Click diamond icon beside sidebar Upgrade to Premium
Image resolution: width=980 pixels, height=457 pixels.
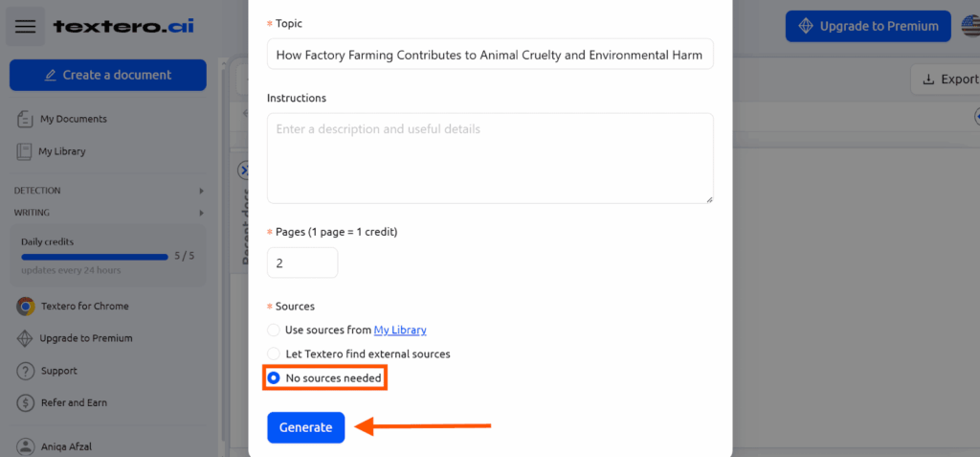(25, 338)
